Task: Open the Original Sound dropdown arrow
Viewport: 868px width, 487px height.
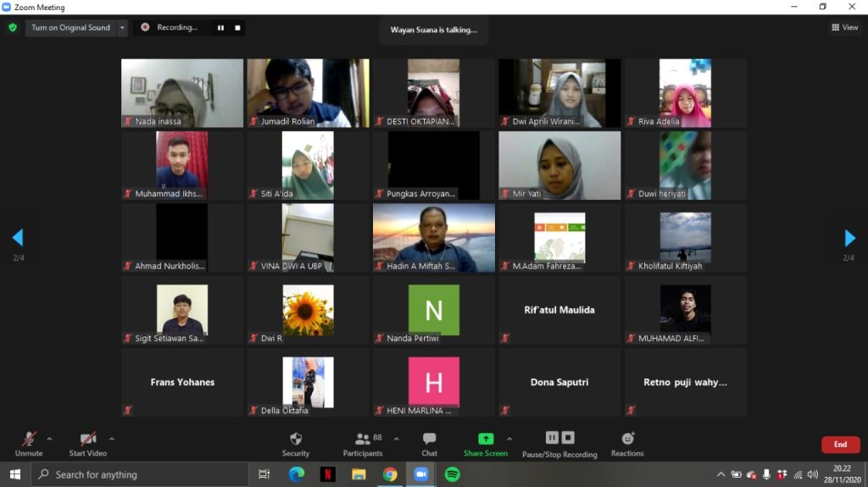Action: [122, 28]
